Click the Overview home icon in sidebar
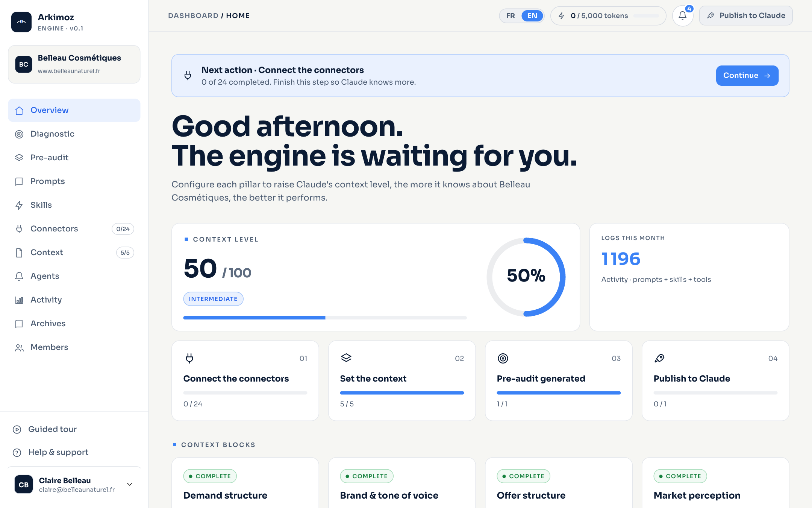Viewport: 812px width, 508px height. (19, 111)
